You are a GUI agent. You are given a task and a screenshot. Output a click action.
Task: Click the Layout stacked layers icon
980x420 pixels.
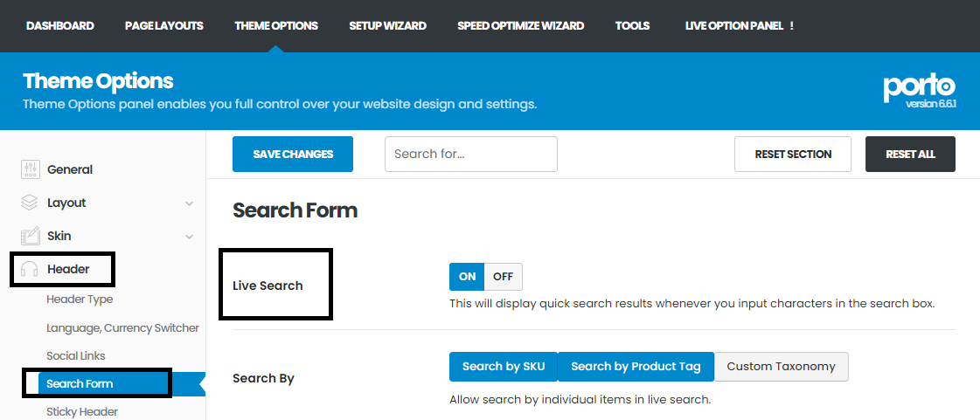pos(30,203)
